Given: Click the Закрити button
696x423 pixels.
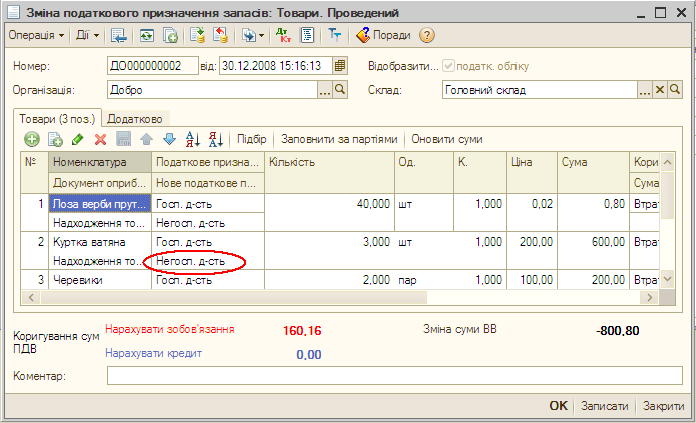Looking at the screenshot, I should click(x=664, y=406).
